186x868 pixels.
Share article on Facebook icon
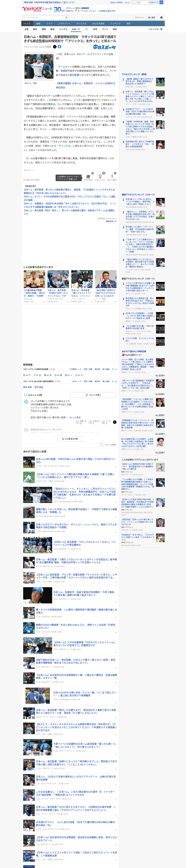click(59, 47)
